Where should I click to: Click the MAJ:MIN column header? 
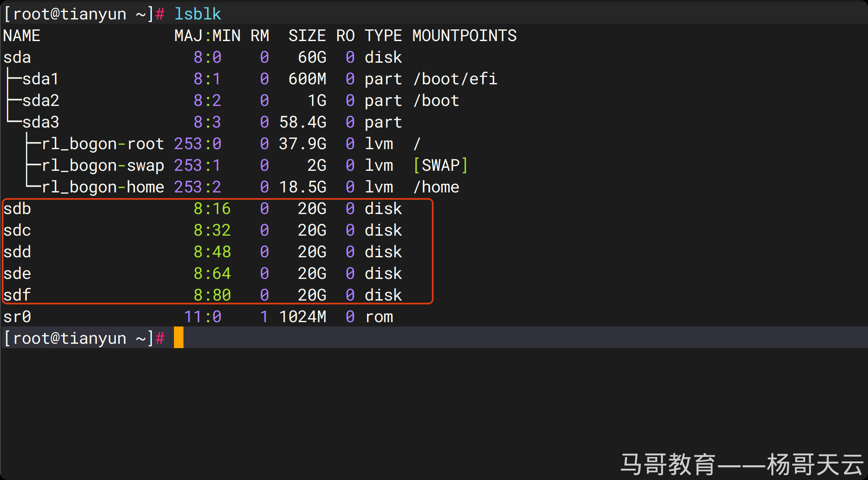[207, 36]
